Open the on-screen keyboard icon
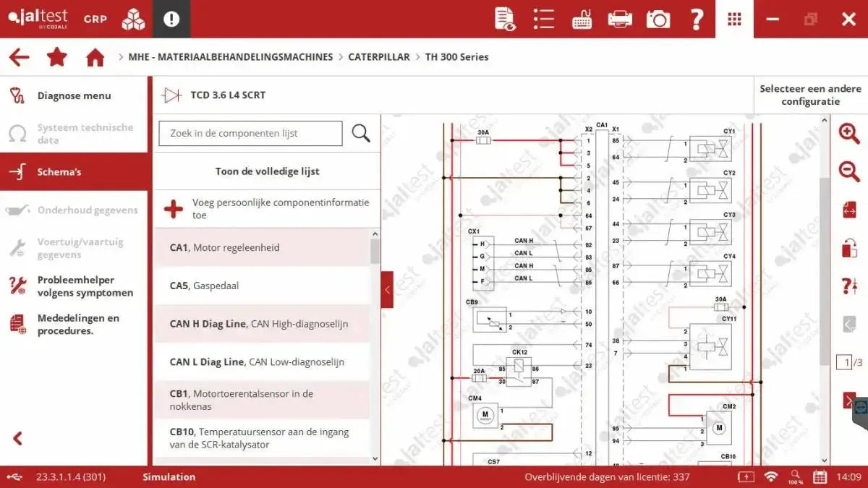 pos(581,19)
